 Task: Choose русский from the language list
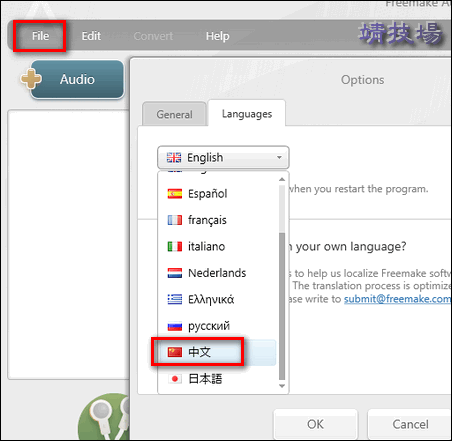pyautogui.click(x=217, y=326)
